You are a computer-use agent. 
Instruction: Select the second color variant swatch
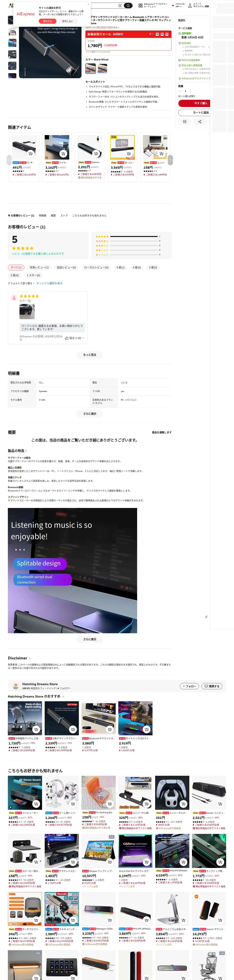click(102, 68)
